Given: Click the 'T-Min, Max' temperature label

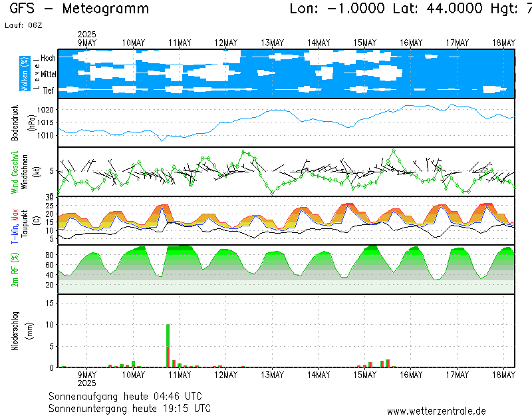Looking at the screenshot, I should point(14,226).
